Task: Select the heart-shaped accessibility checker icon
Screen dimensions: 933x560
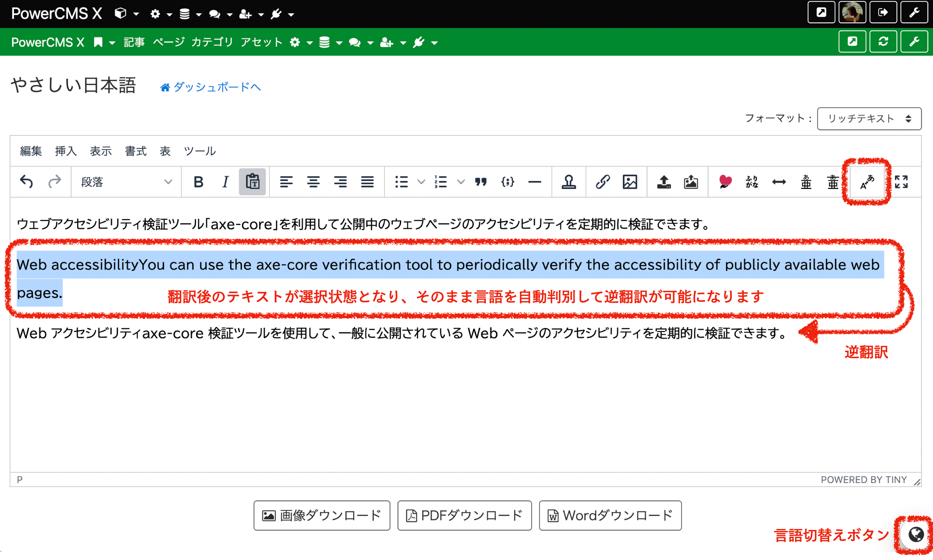Action: tap(724, 182)
